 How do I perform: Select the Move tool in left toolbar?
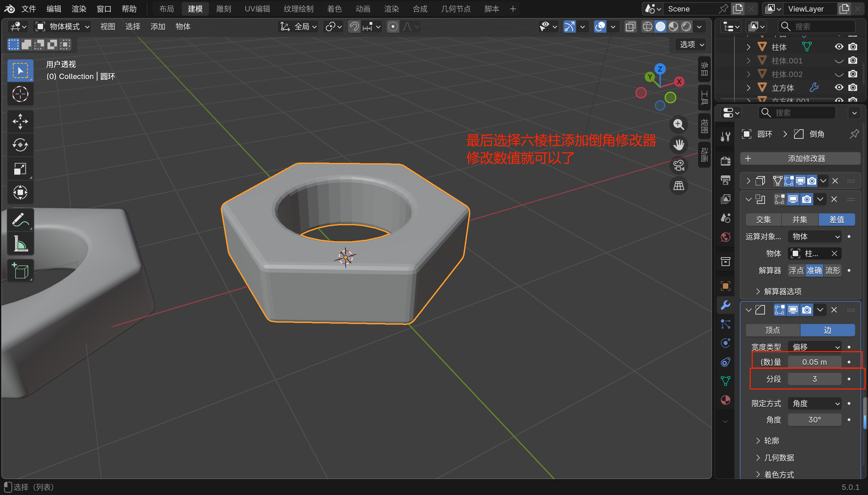point(20,121)
